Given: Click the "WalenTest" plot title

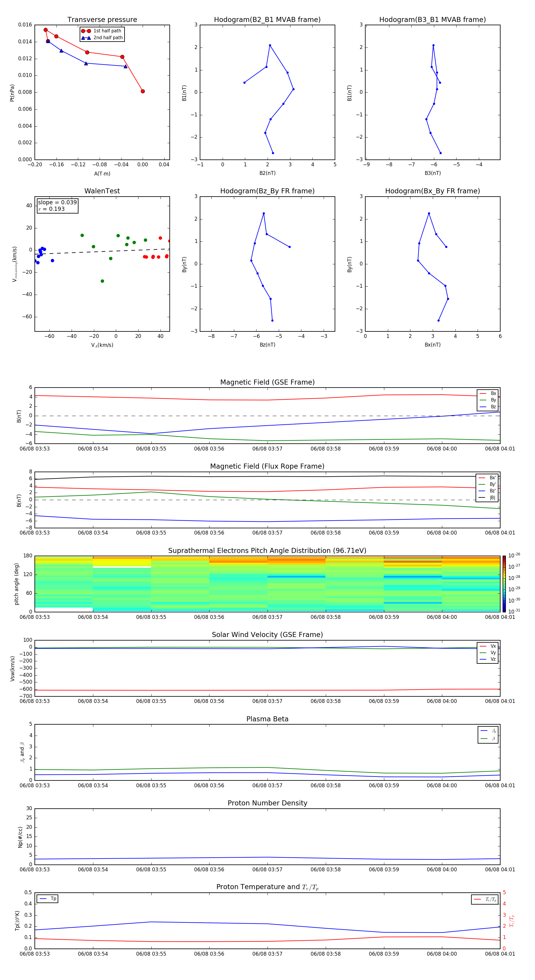Looking at the screenshot, I should 102,191.
